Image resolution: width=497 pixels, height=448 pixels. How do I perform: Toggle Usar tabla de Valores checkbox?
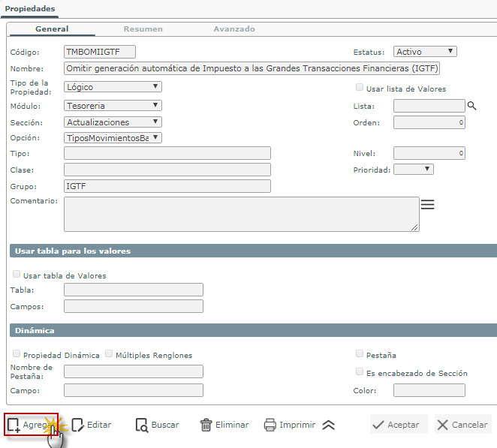pyautogui.click(x=17, y=275)
